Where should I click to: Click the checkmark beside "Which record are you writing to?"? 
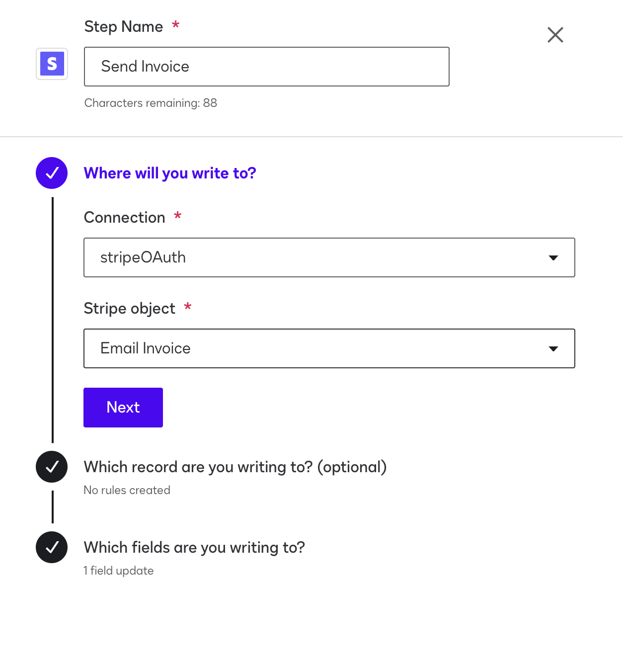click(x=51, y=467)
